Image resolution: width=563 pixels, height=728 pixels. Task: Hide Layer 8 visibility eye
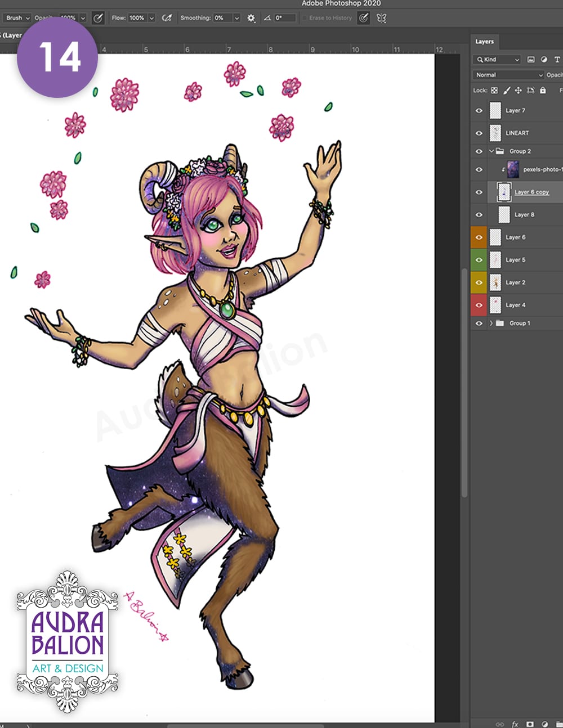479,214
